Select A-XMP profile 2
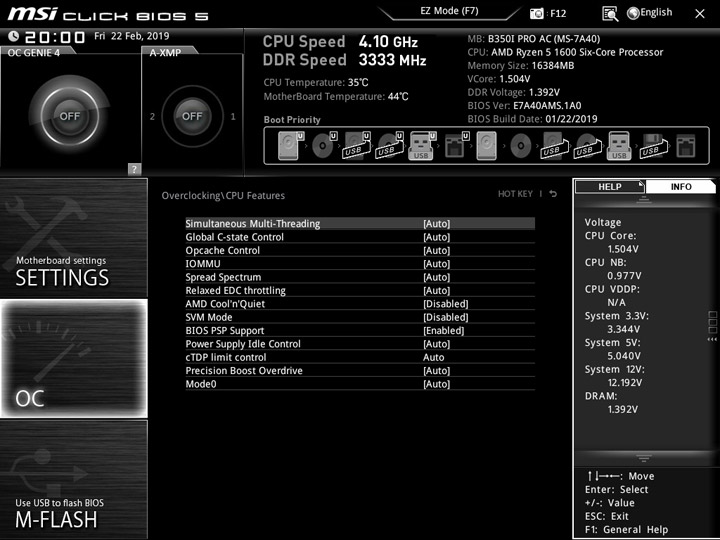720x540 pixels. point(152,116)
